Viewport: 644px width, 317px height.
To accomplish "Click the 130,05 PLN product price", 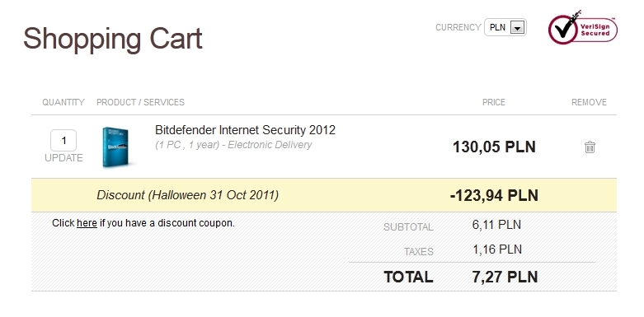I will click(x=494, y=147).
